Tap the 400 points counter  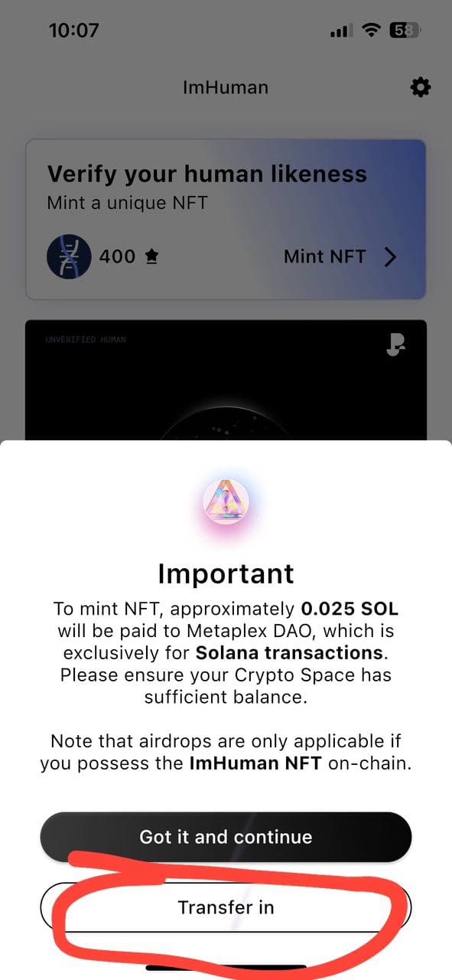click(x=117, y=256)
